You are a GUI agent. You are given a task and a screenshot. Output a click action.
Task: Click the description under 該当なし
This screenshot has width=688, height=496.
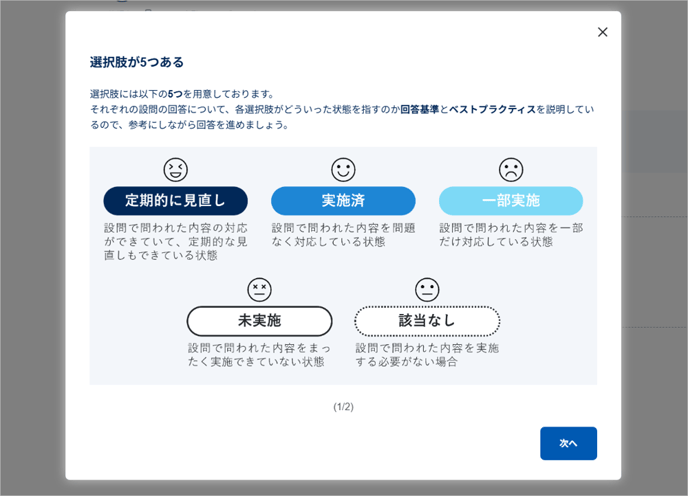(427, 355)
